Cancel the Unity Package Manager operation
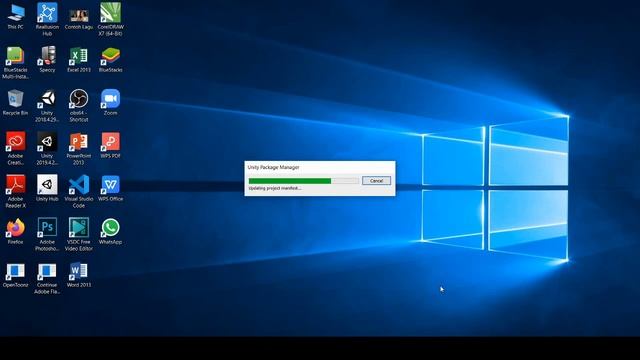 click(x=376, y=180)
